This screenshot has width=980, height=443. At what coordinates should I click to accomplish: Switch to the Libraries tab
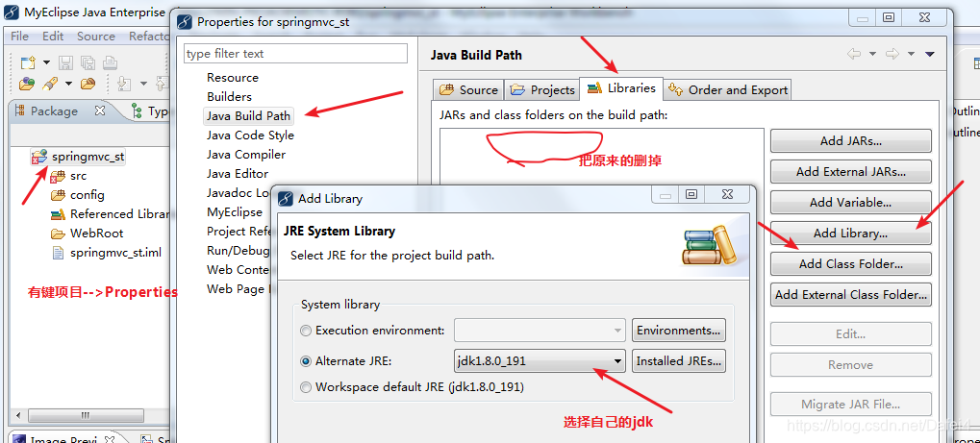coord(621,88)
